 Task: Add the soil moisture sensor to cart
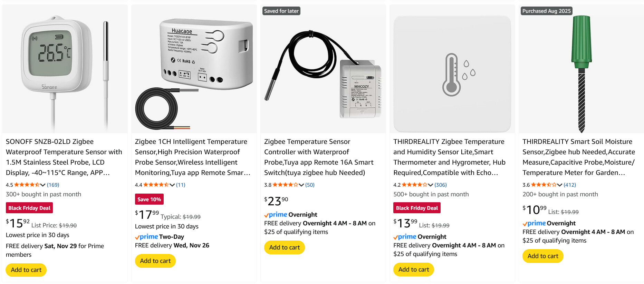pos(543,256)
